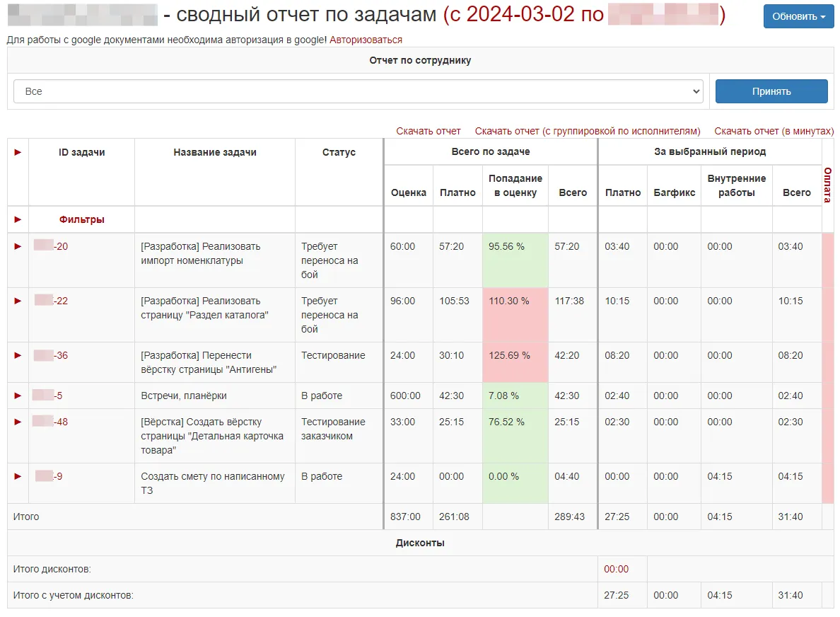
Task: Expand the row for 'Создать смету' task
Action: (17, 477)
